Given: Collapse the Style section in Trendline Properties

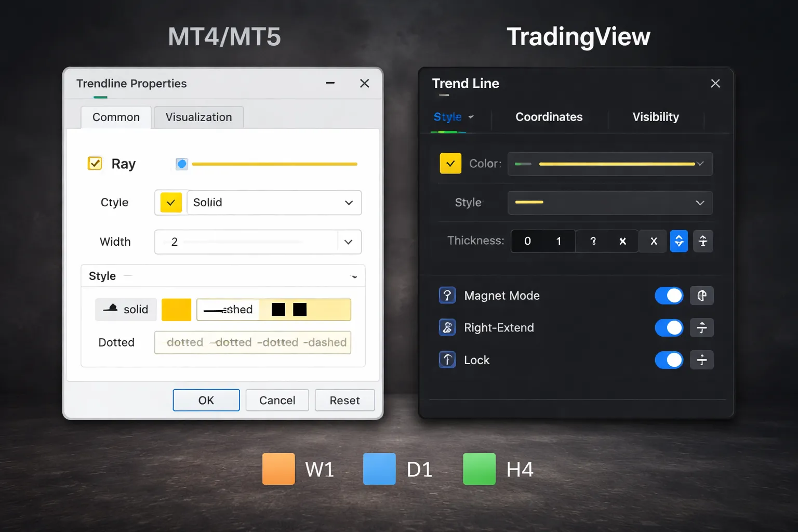Looking at the screenshot, I should click(x=354, y=276).
